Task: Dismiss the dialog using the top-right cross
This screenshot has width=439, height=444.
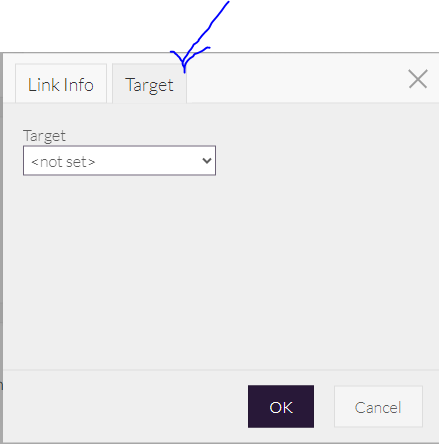Action: coord(418,79)
